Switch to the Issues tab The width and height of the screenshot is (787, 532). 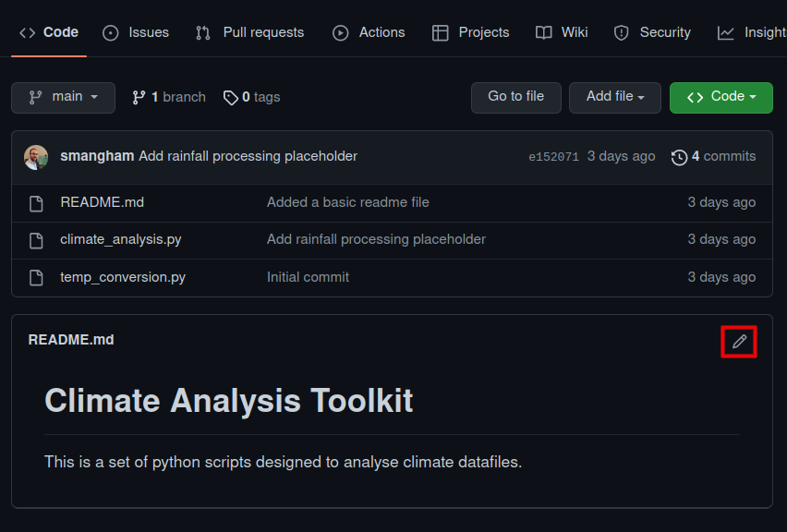(x=135, y=32)
